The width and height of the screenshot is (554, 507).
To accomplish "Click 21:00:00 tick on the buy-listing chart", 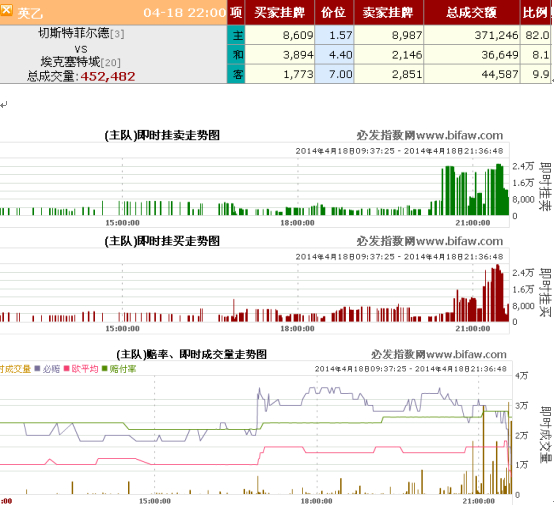I will click(473, 329).
